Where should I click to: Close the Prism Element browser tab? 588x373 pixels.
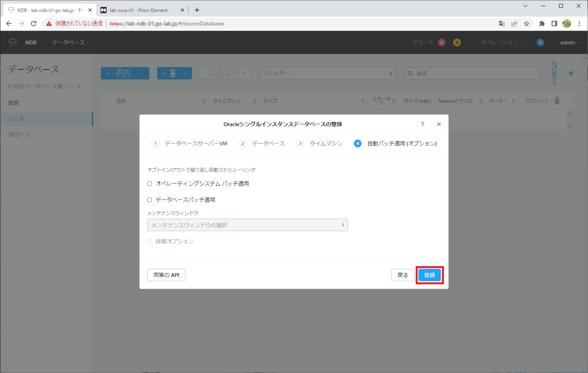pos(182,10)
